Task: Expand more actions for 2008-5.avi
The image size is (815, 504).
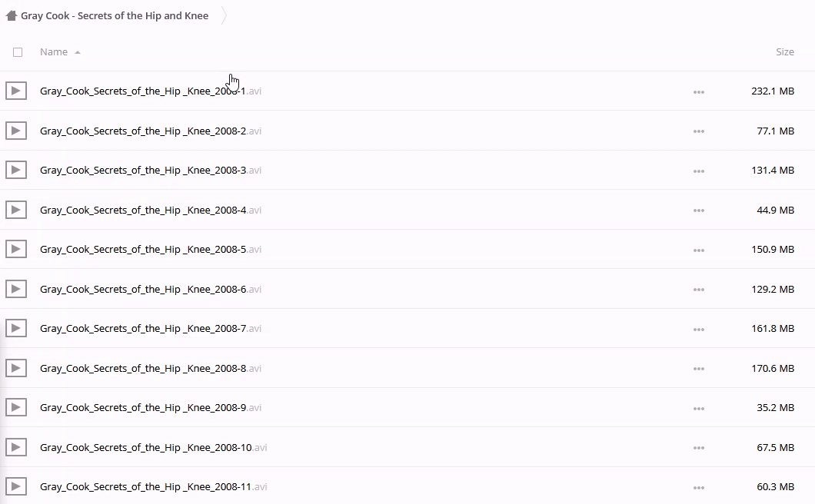Action: [x=698, y=250]
